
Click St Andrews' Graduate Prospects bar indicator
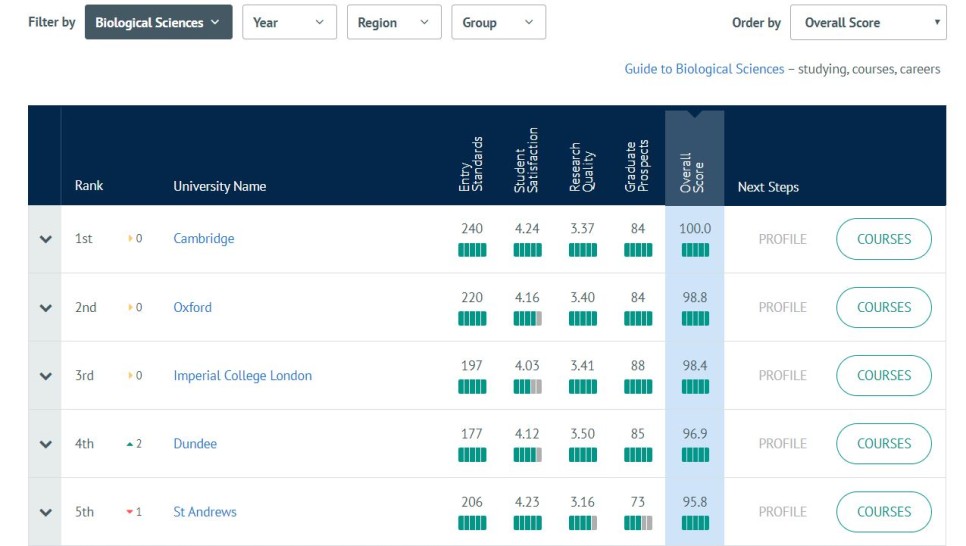(x=638, y=523)
